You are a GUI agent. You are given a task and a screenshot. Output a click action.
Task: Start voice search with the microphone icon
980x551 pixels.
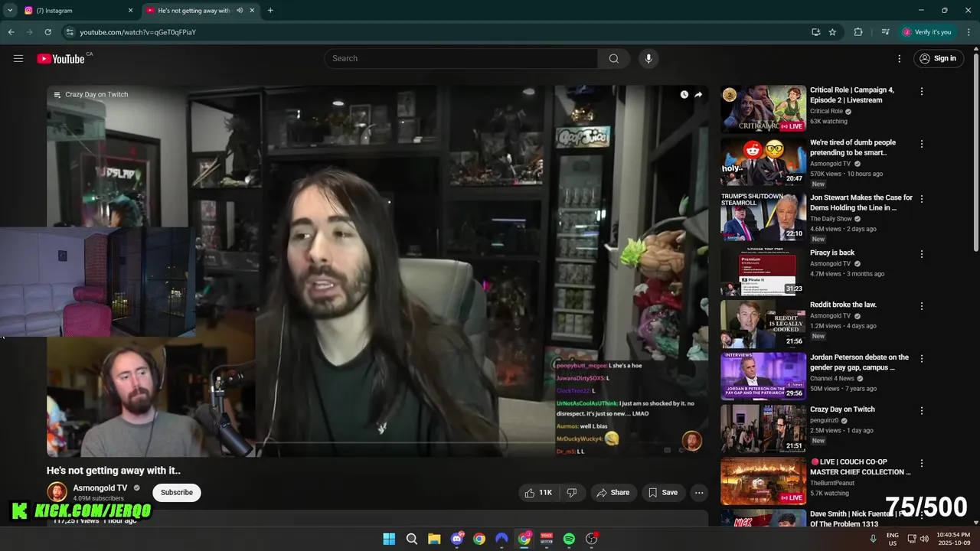(x=648, y=58)
